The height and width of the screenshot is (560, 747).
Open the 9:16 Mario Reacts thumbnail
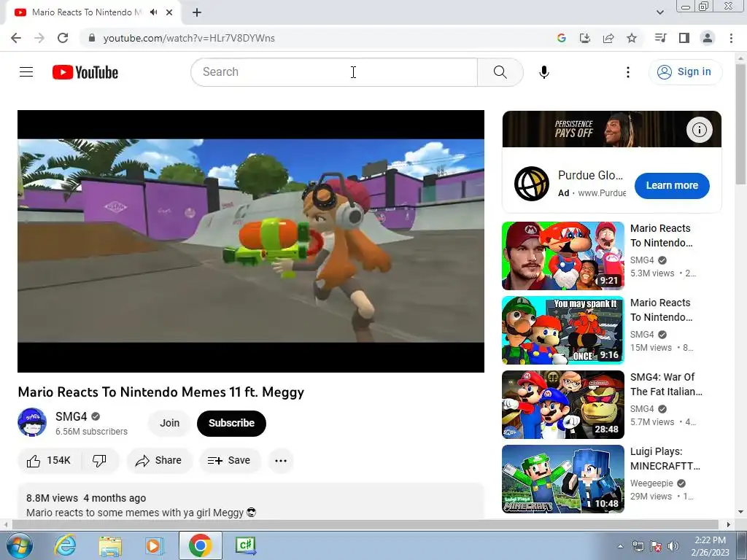tap(562, 330)
